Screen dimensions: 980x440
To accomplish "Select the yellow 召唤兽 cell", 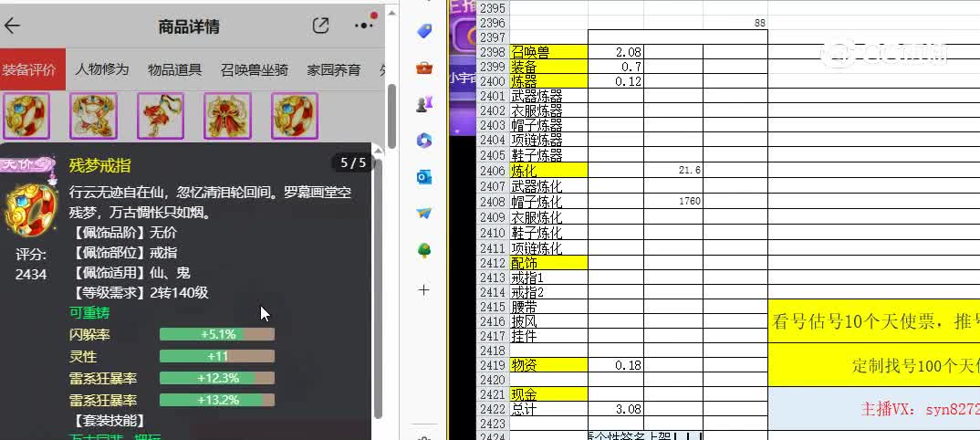I will [548, 52].
